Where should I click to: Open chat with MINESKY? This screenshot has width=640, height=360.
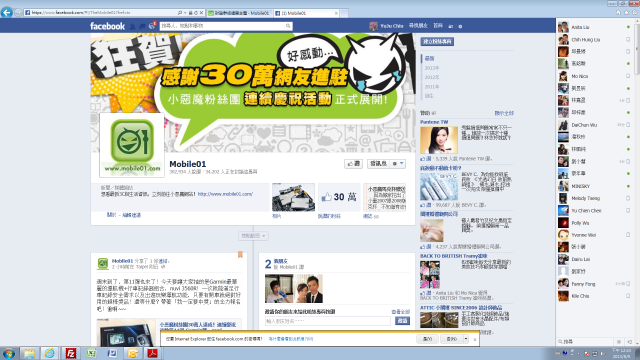[x=594, y=186]
